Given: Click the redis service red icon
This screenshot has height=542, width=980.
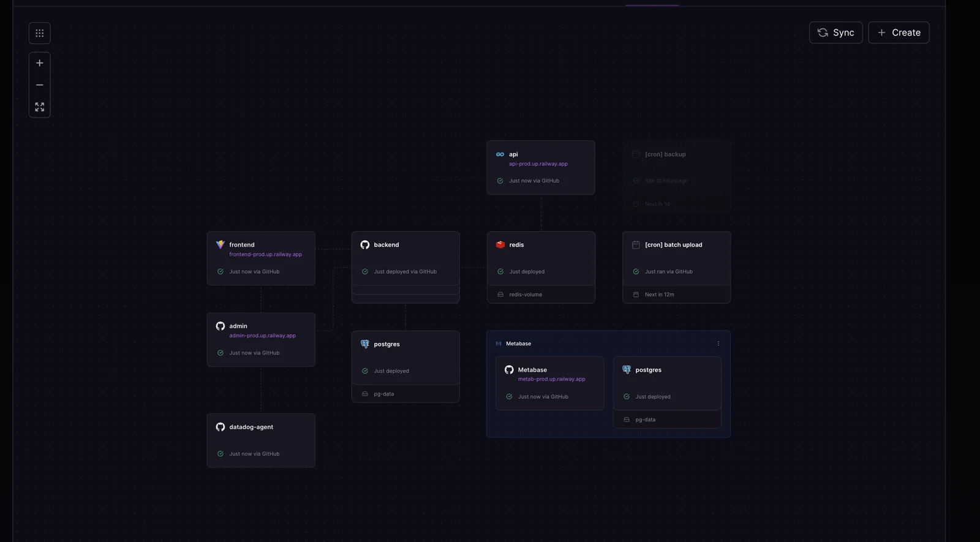Looking at the screenshot, I should tap(500, 245).
